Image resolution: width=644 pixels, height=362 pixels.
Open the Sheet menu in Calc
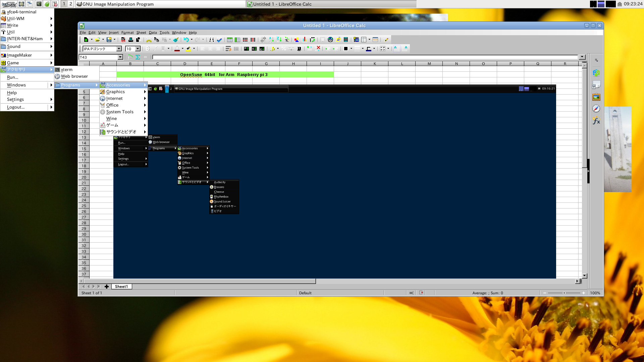[141, 33]
